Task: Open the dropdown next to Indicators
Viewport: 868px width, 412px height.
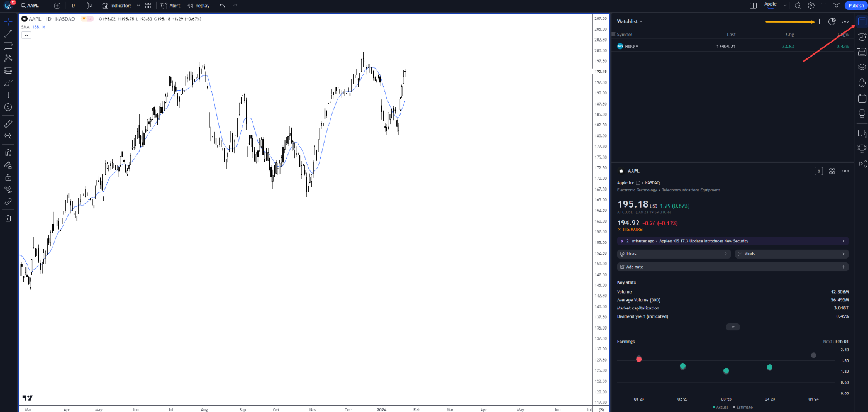Action: (138, 5)
